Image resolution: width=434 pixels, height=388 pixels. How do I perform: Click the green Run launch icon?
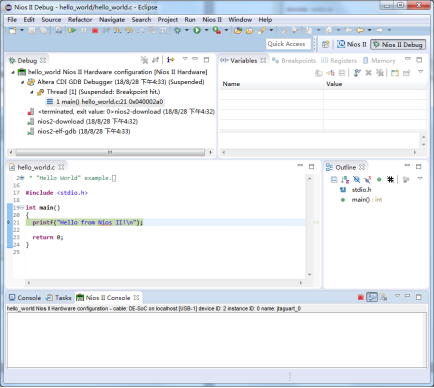coord(197,30)
